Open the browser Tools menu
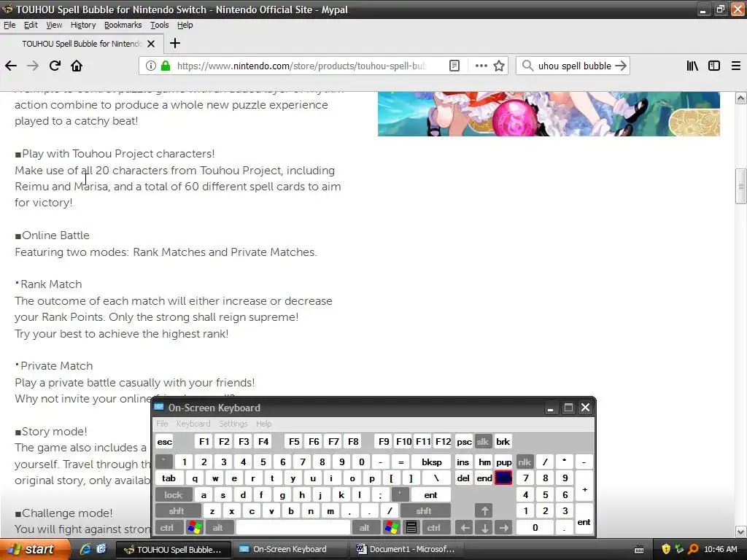The image size is (747, 560). [159, 25]
